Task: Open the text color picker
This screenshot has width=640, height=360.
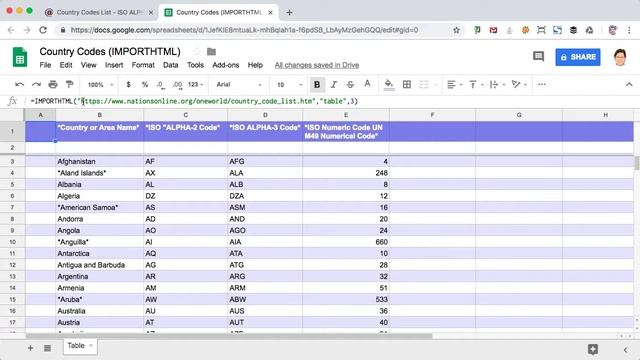Action: coord(367,84)
